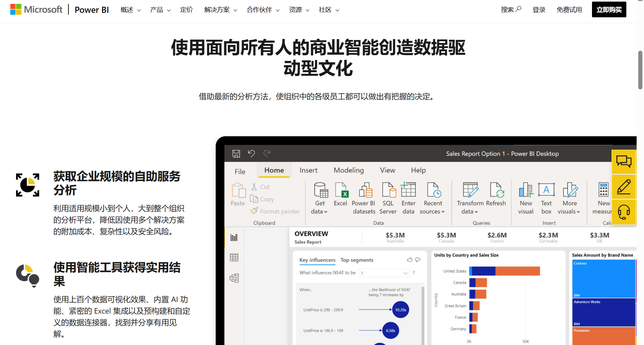This screenshot has width=644, height=345.
Task: Select the Key influencers tab
Action: pyautogui.click(x=317, y=260)
